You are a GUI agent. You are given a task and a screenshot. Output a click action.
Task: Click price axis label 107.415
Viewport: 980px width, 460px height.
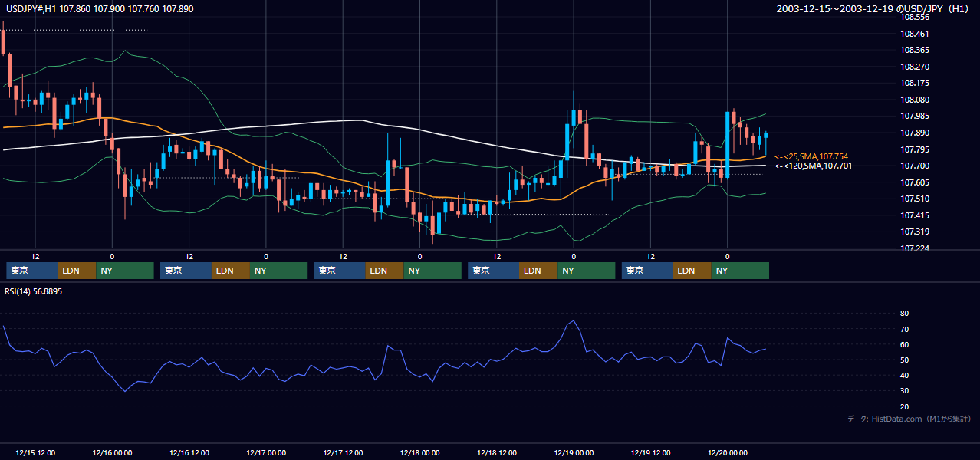(x=915, y=215)
